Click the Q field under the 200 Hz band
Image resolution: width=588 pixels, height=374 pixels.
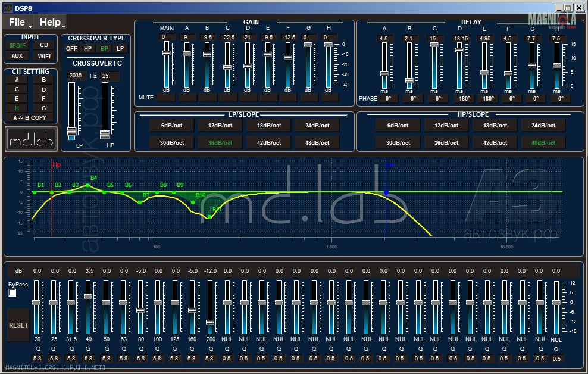click(x=209, y=359)
